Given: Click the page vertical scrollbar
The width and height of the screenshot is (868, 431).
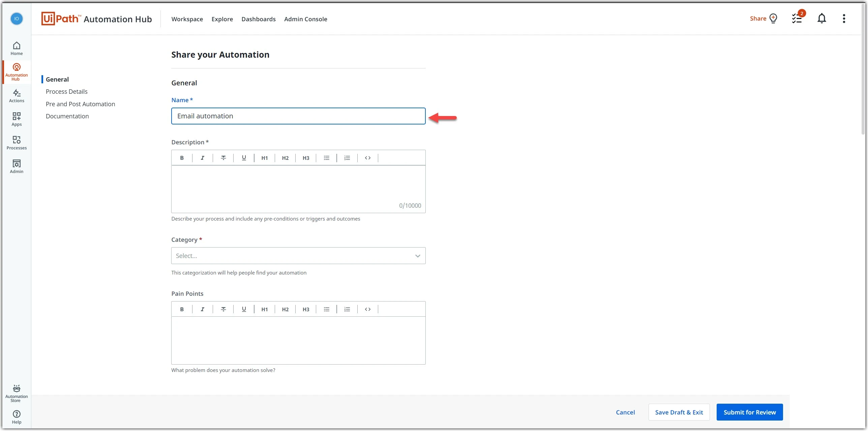Looking at the screenshot, I should click(x=863, y=69).
